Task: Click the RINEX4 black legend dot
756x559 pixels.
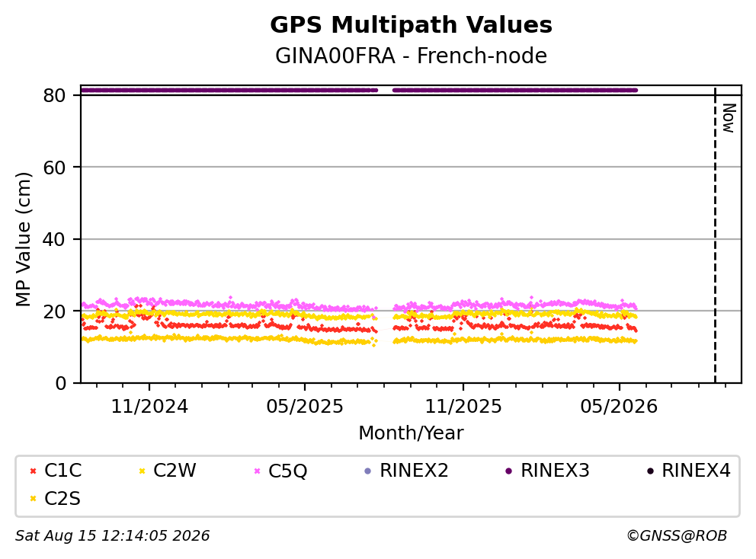Action: point(650,471)
